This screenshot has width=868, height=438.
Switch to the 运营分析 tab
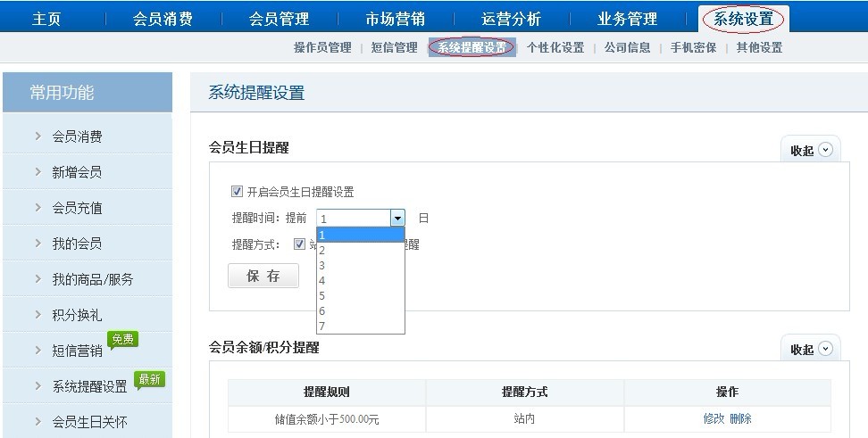(511, 19)
